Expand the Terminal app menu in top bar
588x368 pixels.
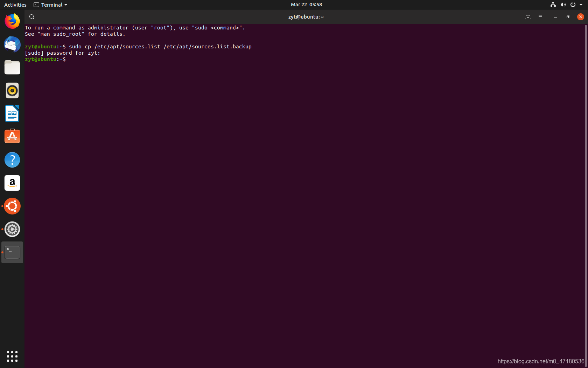pyautogui.click(x=50, y=5)
